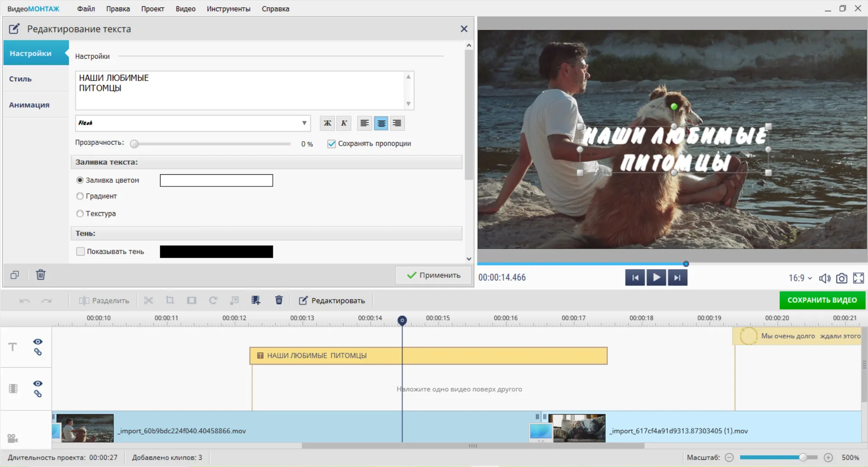Screen dimensions: 868x467
Task: Close the Редактирование текста panel
Action: click(464, 29)
